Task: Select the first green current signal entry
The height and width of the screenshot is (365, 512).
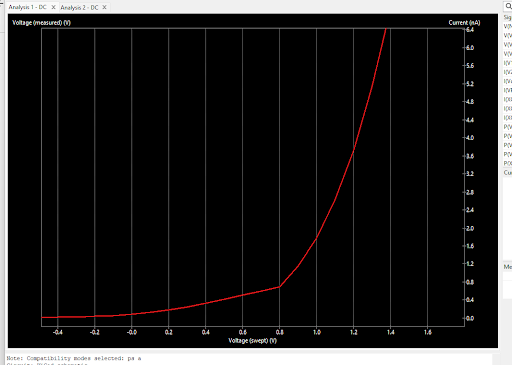Action: click(508, 63)
